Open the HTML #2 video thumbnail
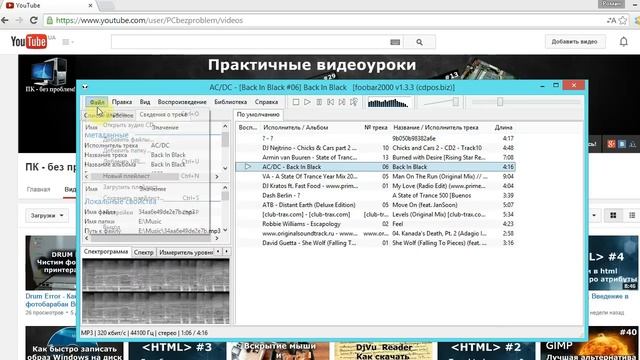This screenshot has width=640, height=360. [x=486, y=351]
